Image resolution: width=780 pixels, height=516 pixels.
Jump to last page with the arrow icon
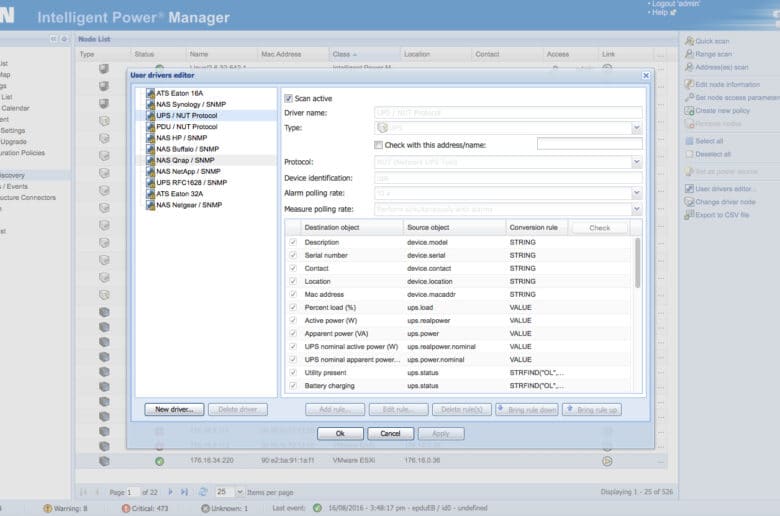pyautogui.click(x=185, y=492)
